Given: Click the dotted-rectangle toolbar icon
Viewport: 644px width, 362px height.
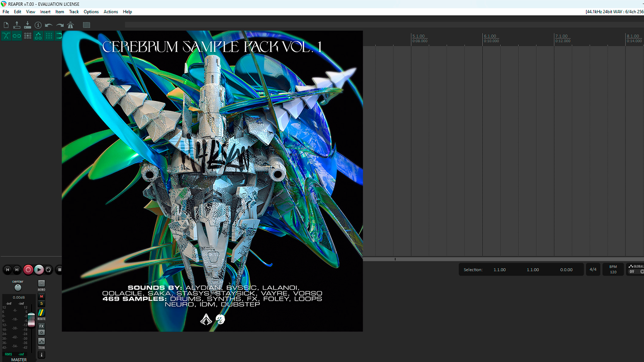Looking at the screenshot, I should coord(86,25).
